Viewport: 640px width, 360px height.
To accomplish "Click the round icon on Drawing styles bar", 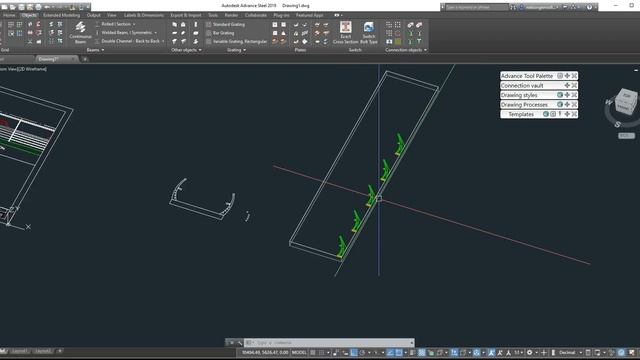I will tap(560, 95).
